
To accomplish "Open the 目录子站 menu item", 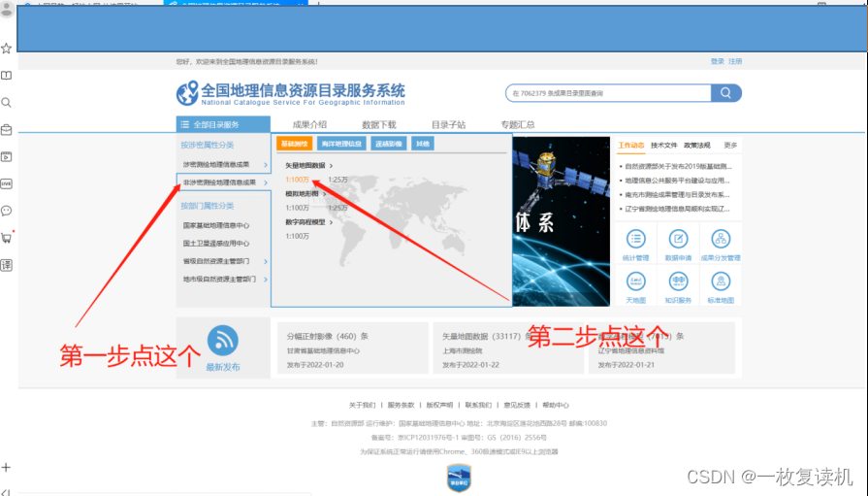I will tap(448, 124).
